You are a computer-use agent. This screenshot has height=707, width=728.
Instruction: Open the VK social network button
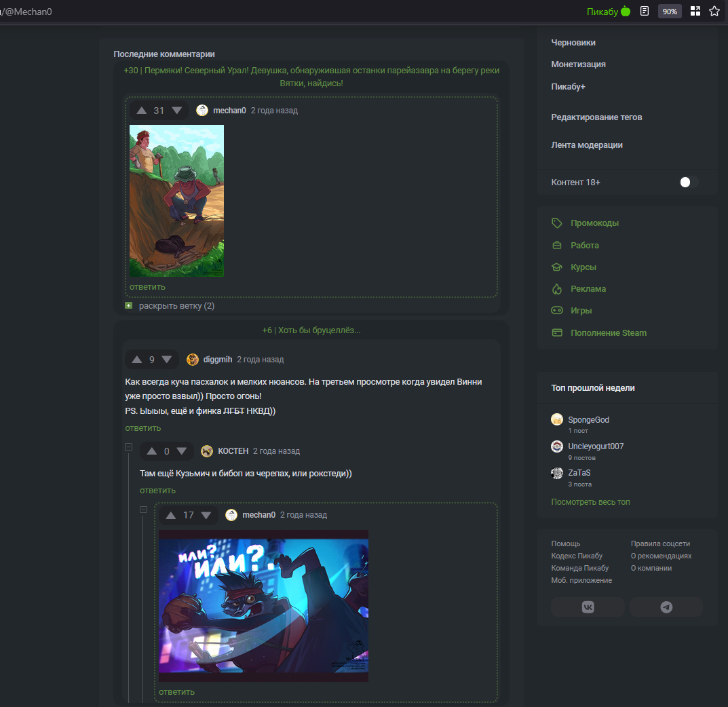pyautogui.click(x=588, y=607)
